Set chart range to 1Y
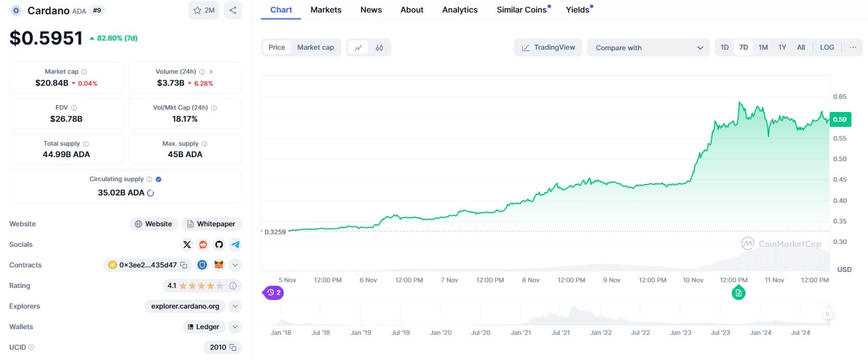 [782, 47]
